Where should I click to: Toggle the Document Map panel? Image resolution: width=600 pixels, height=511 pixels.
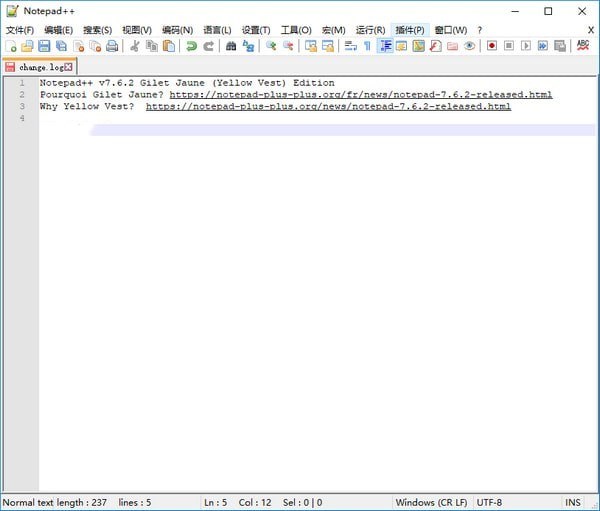coord(419,46)
